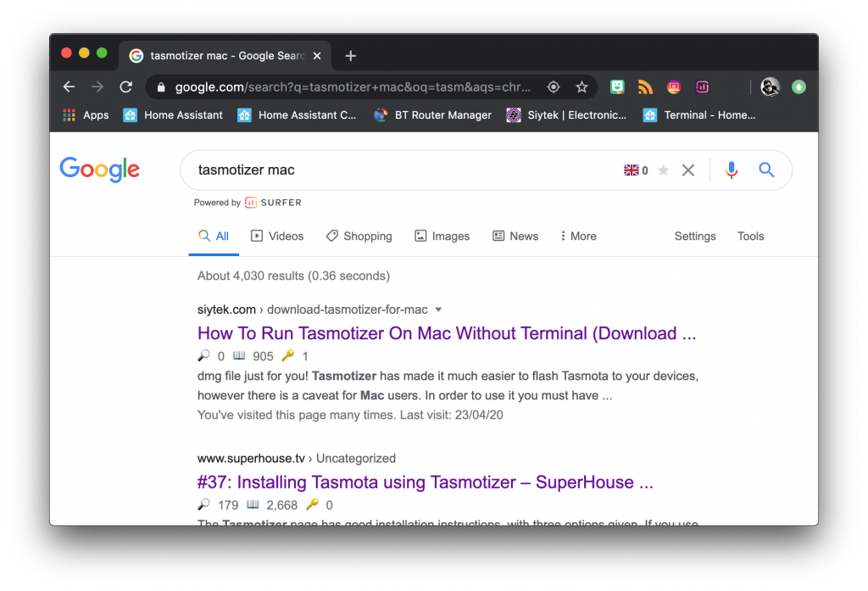868x591 pixels.
Task: Click the Surfer logo under the search box
Action: pos(274,203)
